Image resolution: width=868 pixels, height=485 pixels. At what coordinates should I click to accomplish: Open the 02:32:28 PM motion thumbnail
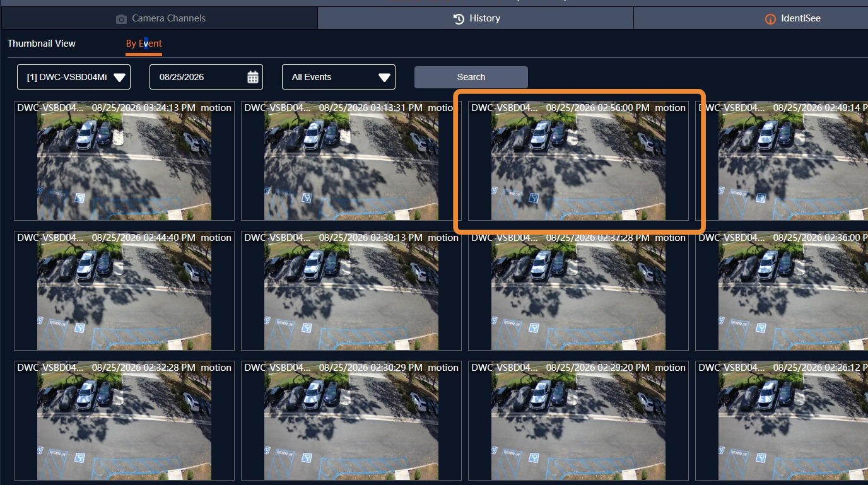pyautogui.click(x=124, y=421)
